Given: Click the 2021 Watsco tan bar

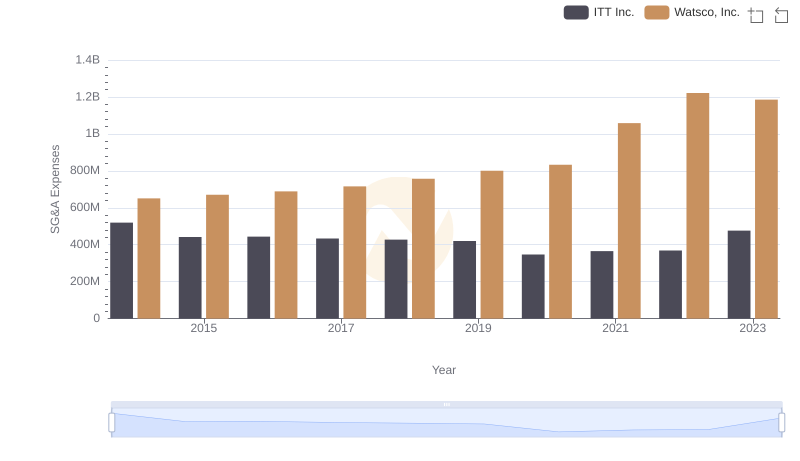Looking at the screenshot, I should tap(629, 221).
